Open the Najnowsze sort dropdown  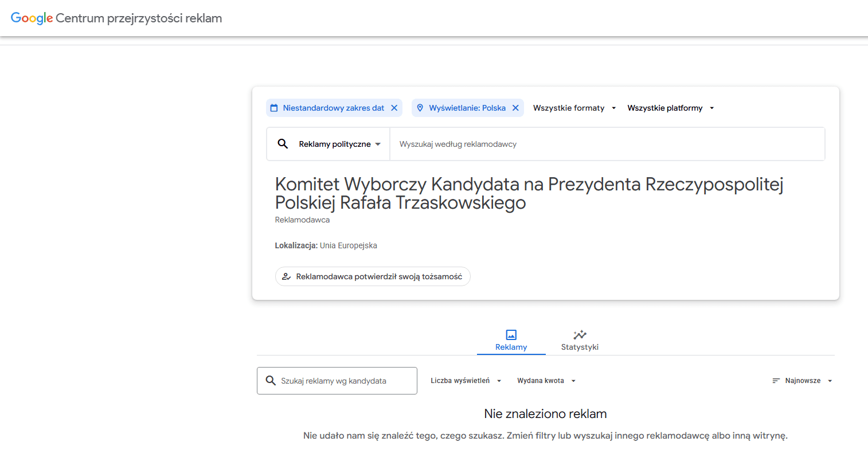point(802,381)
